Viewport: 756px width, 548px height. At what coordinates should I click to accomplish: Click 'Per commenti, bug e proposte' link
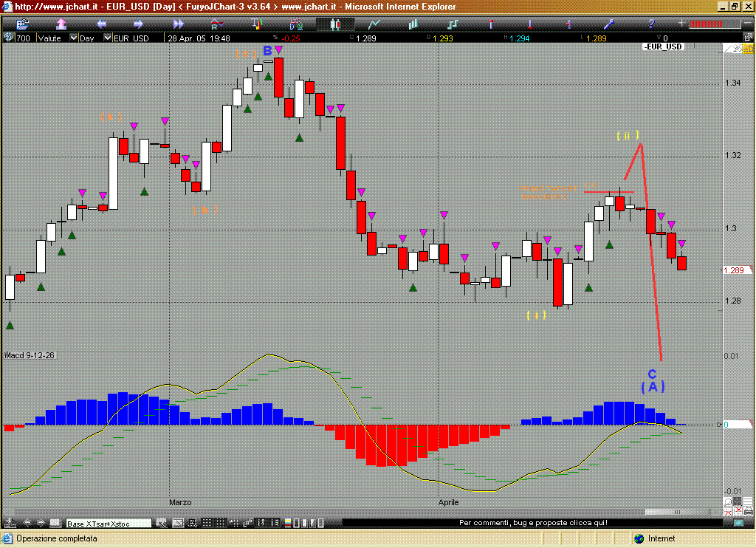coord(533,523)
